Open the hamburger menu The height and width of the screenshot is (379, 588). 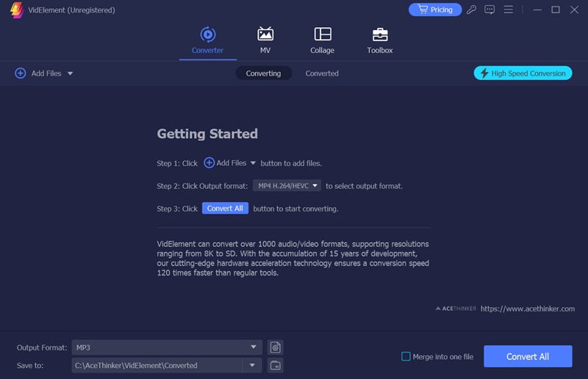click(x=508, y=10)
